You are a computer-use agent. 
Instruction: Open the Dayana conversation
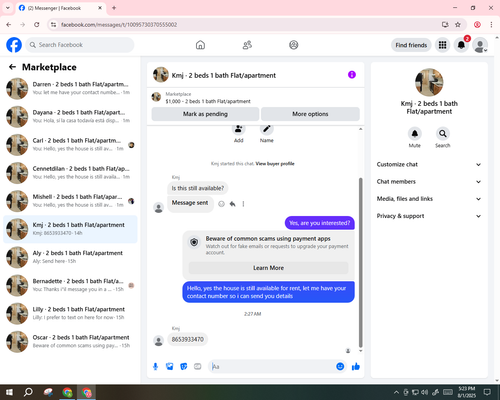pyautogui.click(x=70, y=117)
